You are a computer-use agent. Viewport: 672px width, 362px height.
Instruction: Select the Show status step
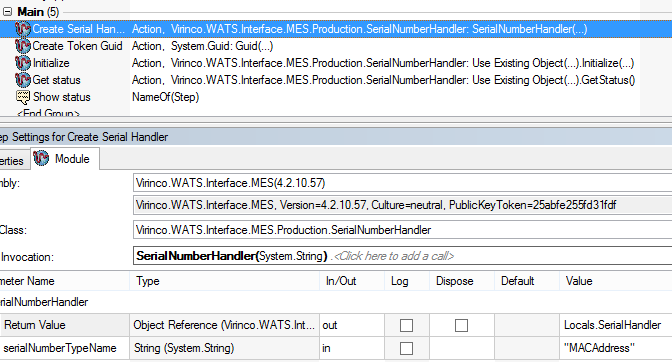(62, 97)
